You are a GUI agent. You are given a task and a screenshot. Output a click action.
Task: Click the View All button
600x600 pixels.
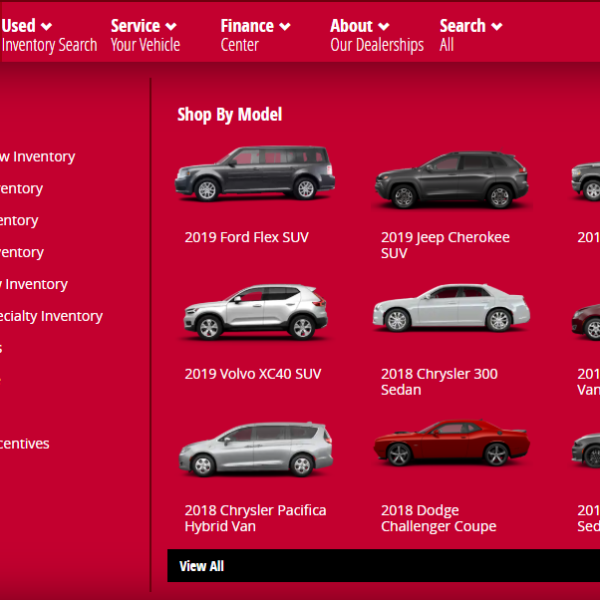click(201, 566)
